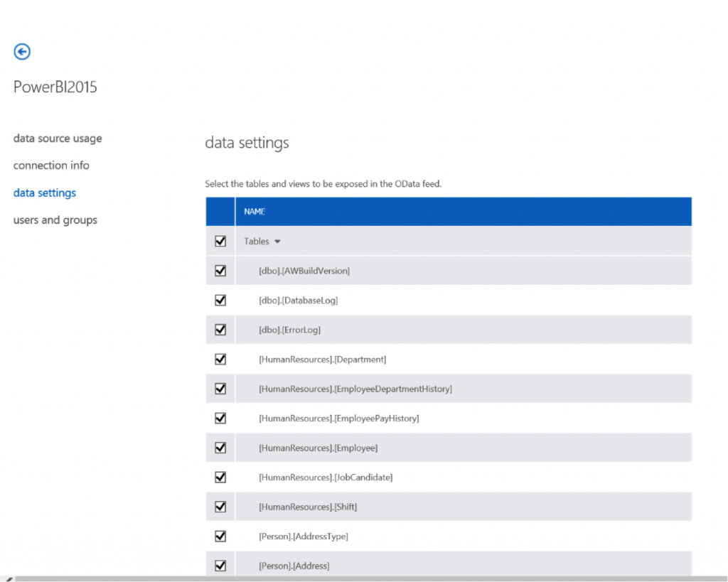Uncheck [HumanResources].[JobCandidate] checkbox
The image size is (728, 582).
pyautogui.click(x=220, y=478)
